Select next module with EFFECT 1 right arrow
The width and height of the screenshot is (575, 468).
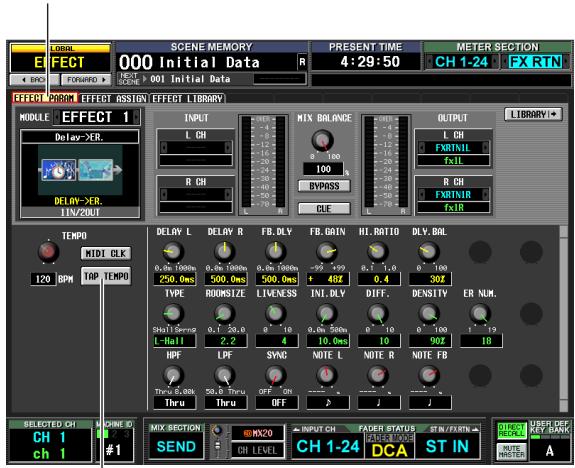click(136, 117)
